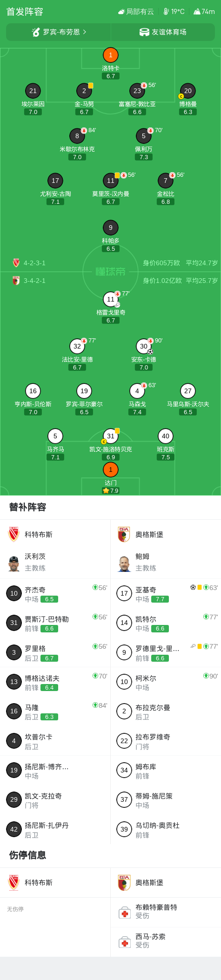
Task: Tap player 23 富塞尼-敦比亚 jersey circle
Action: click(137, 91)
